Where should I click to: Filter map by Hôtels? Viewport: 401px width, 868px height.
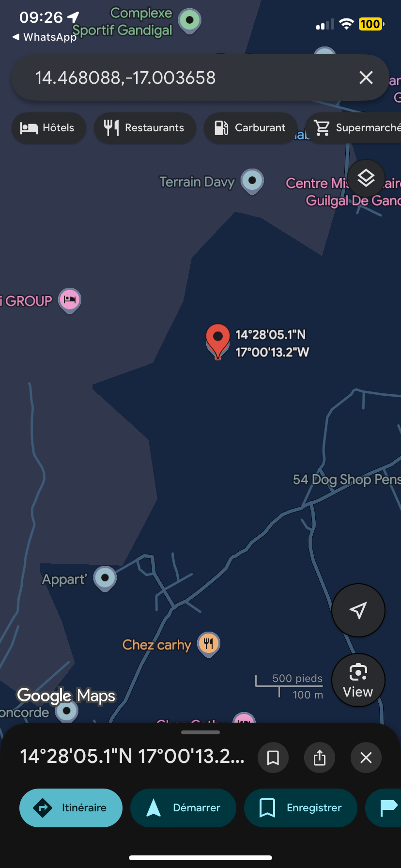(x=48, y=128)
